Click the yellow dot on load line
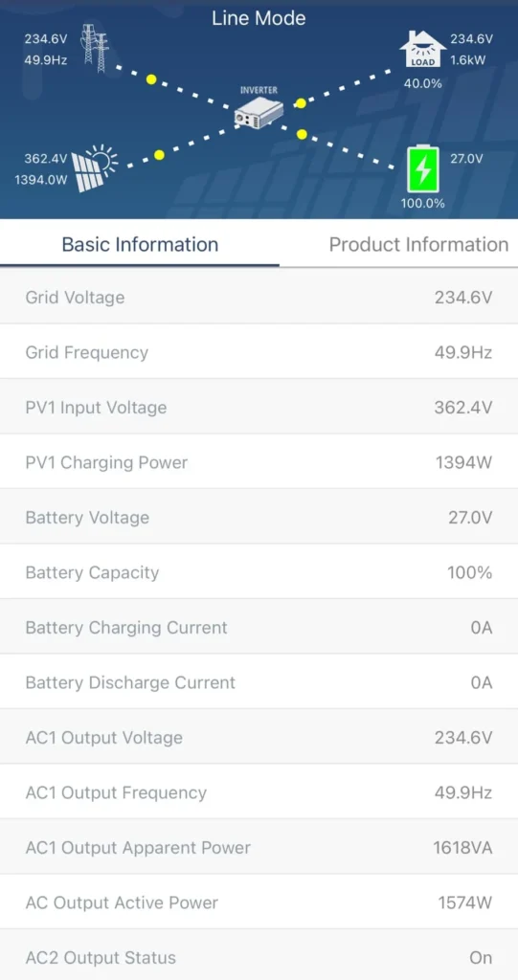Image resolution: width=518 pixels, height=980 pixels. [301, 103]
